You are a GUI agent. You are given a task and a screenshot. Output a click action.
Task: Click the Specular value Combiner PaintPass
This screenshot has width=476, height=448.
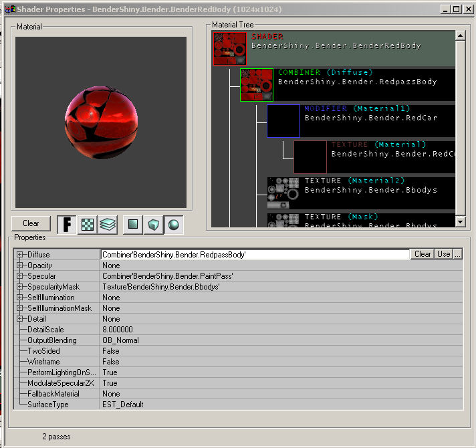coord(168,276)
